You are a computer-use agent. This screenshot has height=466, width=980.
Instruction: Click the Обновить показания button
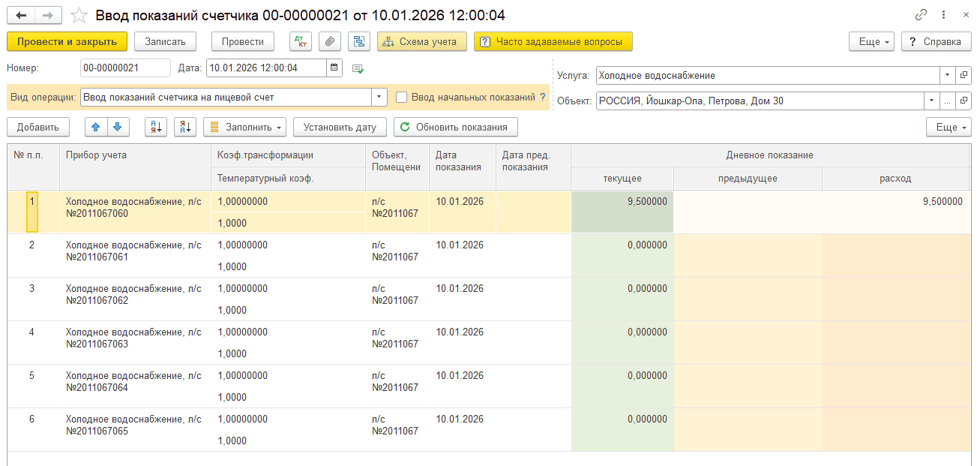click(x=456, y=127)
